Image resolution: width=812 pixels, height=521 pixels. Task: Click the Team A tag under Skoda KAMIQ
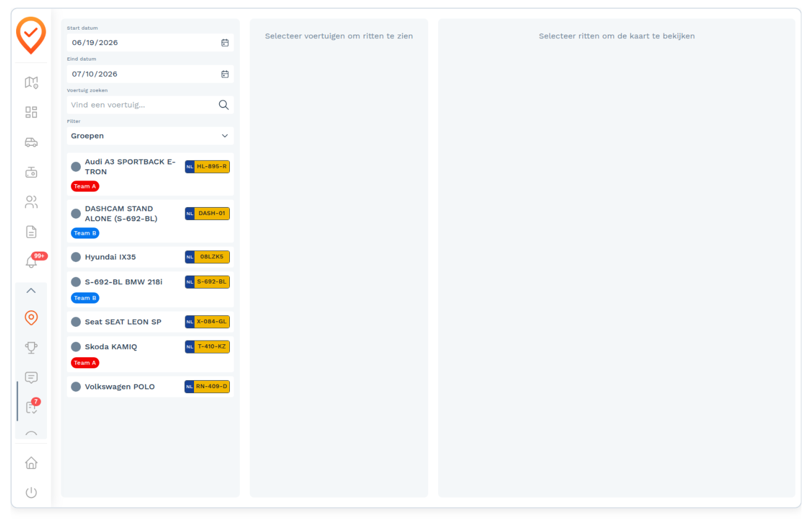tap(85, 363)
